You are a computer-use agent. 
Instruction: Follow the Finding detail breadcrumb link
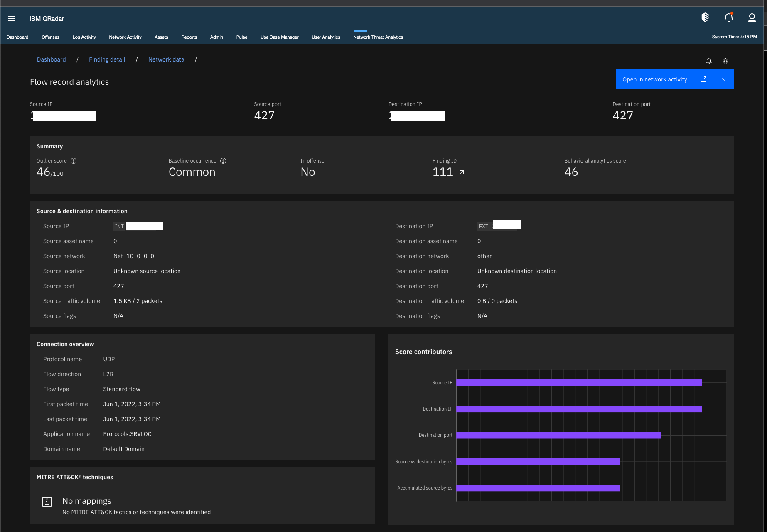[107, 59]
